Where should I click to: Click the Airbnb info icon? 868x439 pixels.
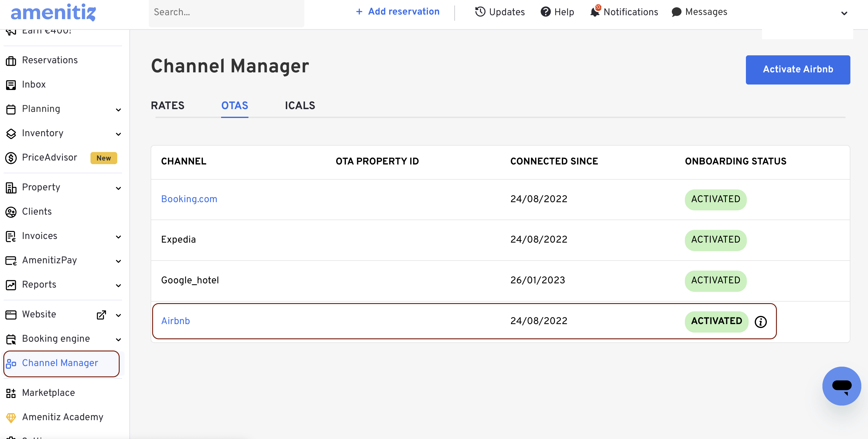[760, 322]
